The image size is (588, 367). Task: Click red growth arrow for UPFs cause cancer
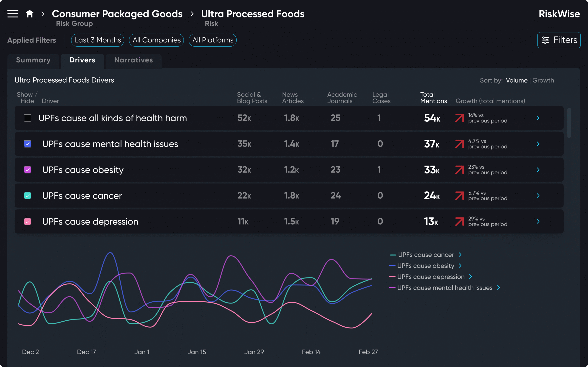[x=459, y=196]
